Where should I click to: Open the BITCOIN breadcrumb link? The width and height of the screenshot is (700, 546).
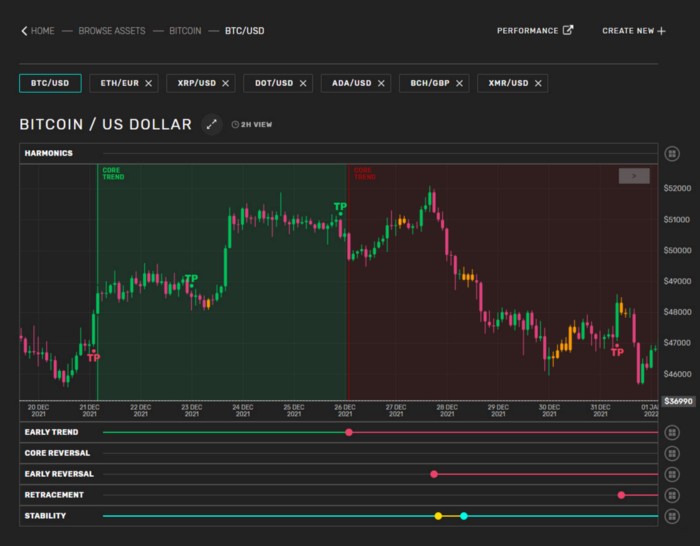point(185,31)
